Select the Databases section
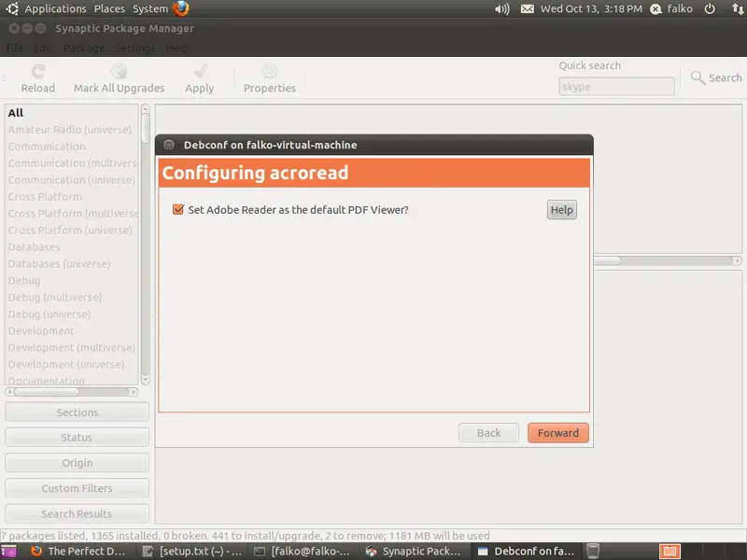The image size is (747, 560). click(x=72, y=247)
